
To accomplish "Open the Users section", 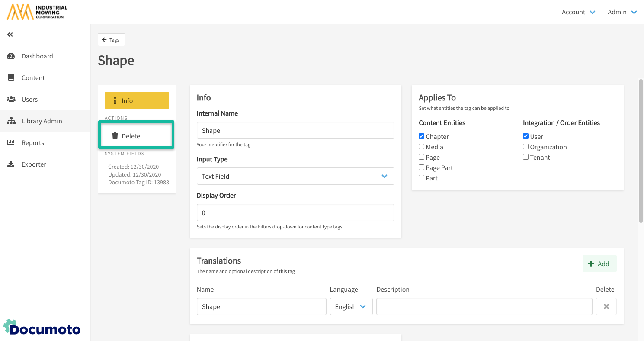I will (x=29, y=100).
